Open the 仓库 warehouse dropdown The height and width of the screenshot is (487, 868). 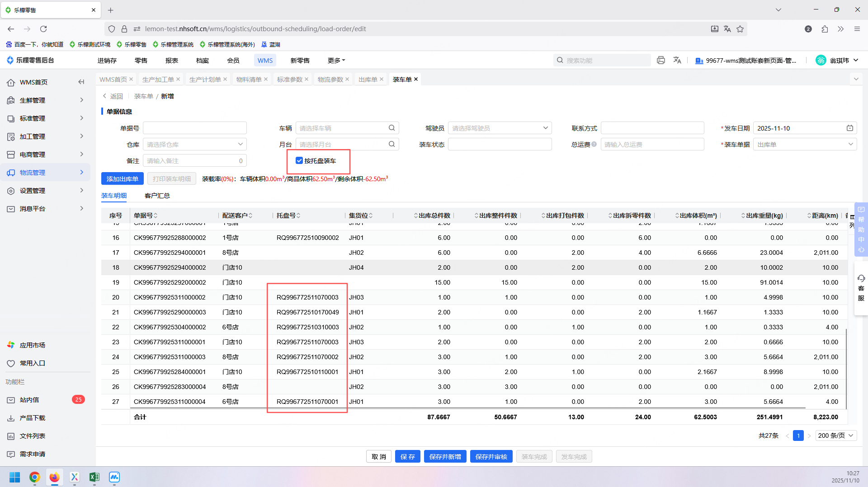point(194,145)
